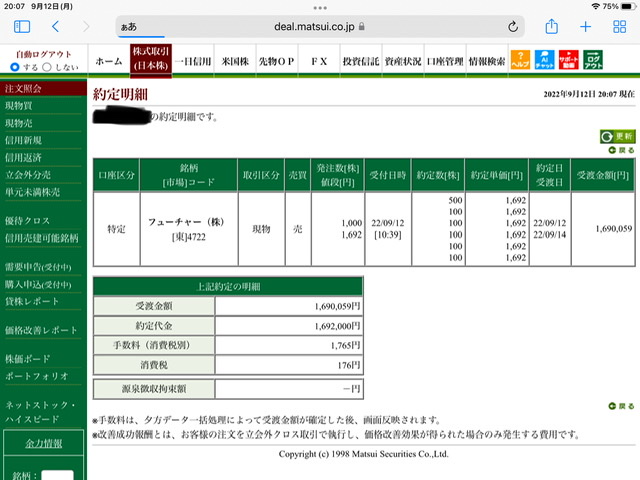Click the フューチャー(株) stock name cell
The image size is (640, 480).
click(186, 222)
